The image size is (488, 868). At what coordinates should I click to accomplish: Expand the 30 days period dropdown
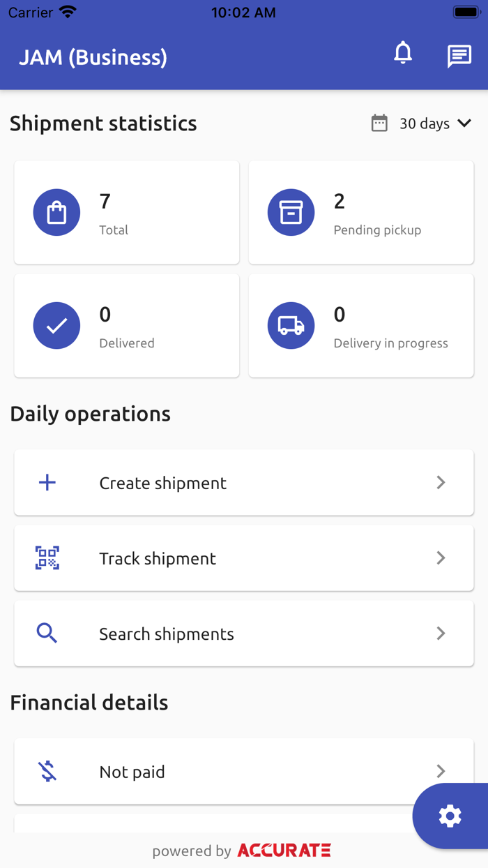click(x=435, y=124)
